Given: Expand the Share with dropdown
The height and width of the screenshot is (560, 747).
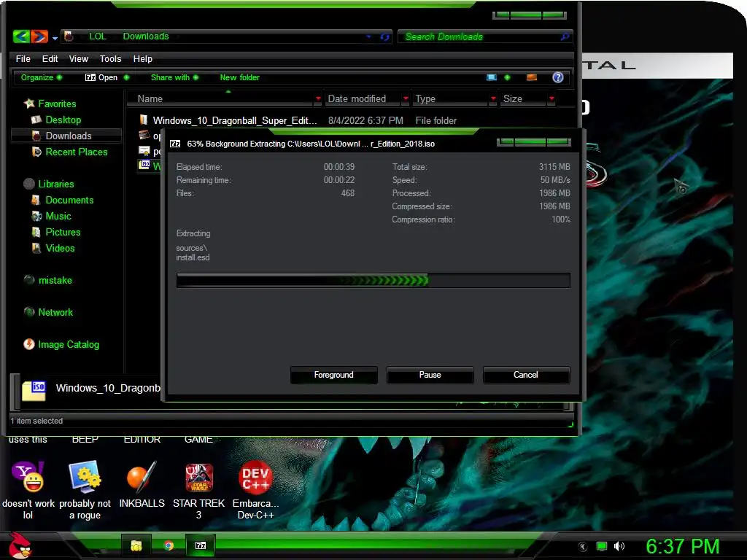Looking at the screenshot, I should coord(174,77).
